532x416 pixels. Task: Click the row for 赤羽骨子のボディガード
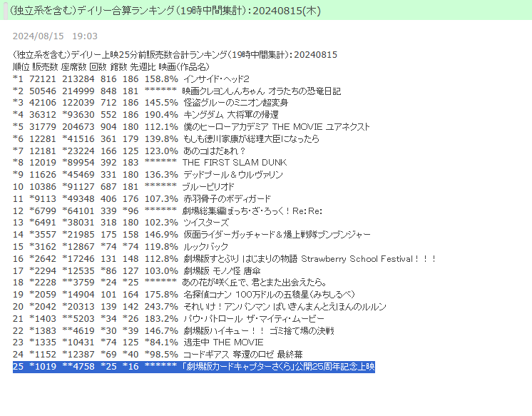click(142, 198)
